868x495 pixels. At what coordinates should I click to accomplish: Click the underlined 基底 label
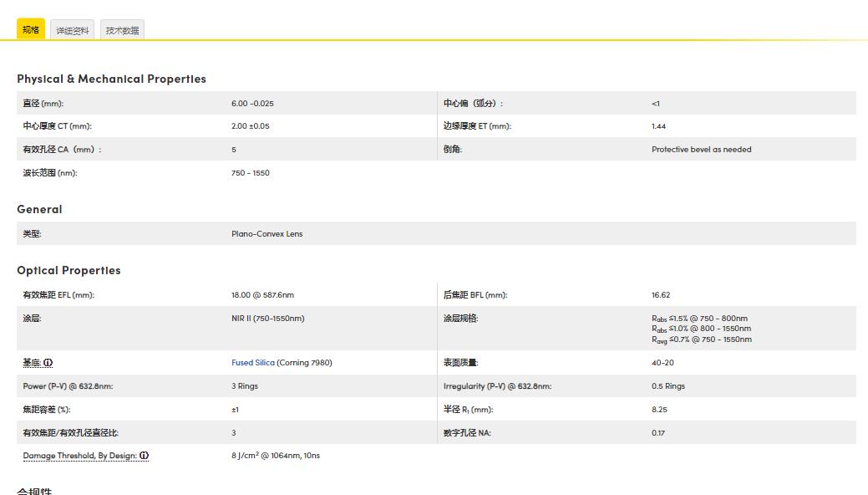(32, 363)
